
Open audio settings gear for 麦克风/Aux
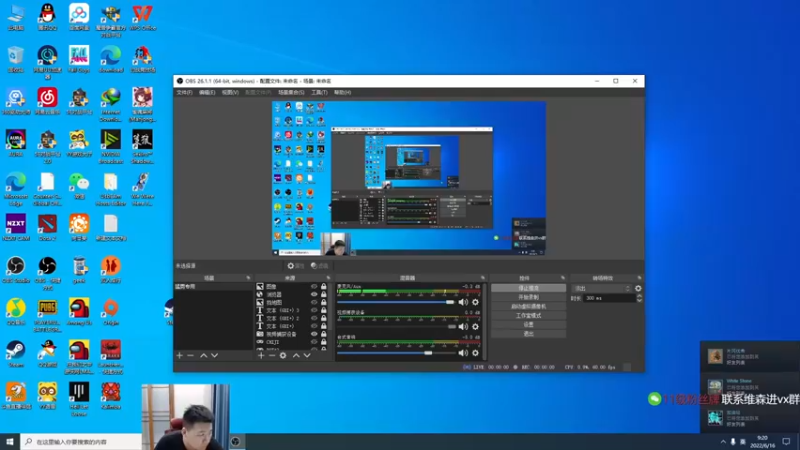(476, 302)
